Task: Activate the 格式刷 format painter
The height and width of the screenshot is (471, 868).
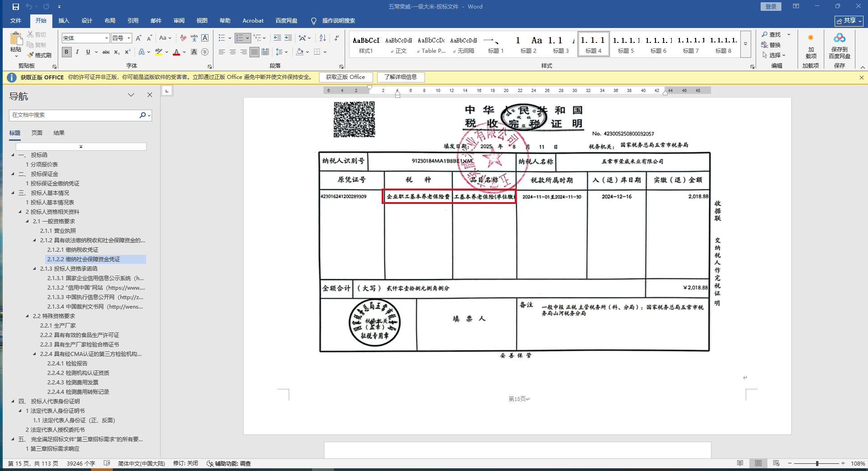Action: click(x=39, y=55)
